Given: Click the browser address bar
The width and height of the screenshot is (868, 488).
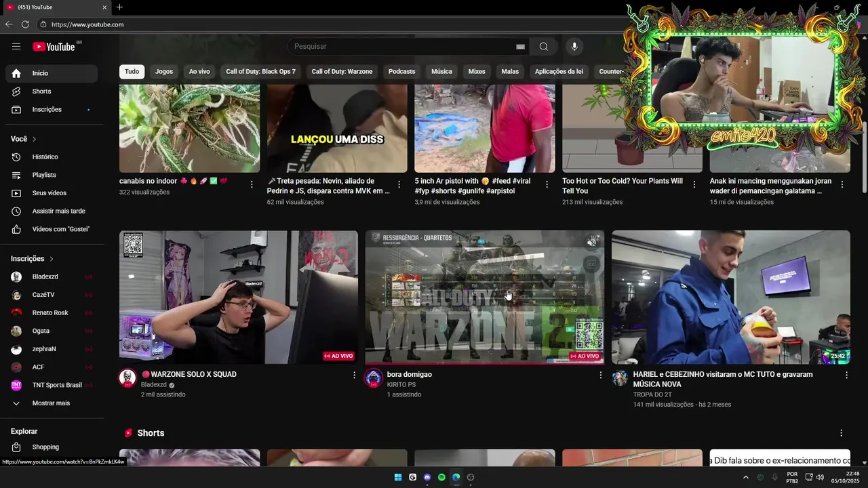Looking at the screenshot, I should (332, 24).
